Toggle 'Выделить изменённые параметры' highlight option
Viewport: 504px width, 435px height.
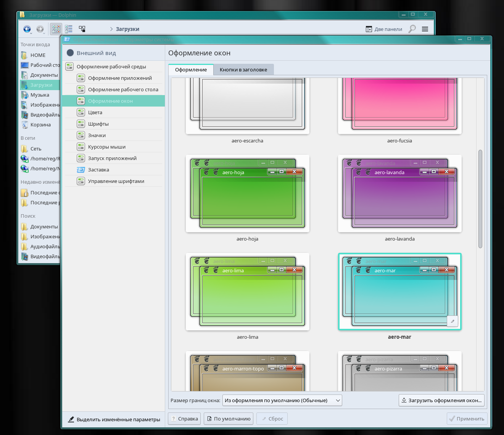(114, 419)
